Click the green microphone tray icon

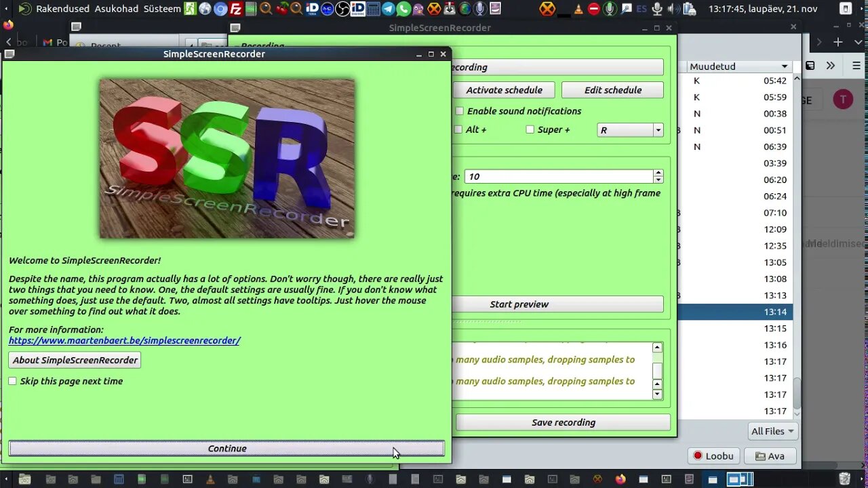[610, 9]
